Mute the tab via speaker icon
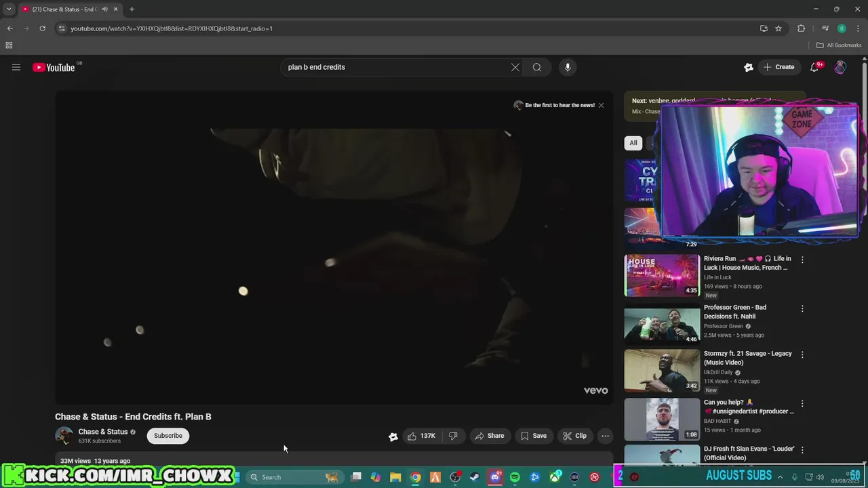The height and width of the screenshot is (488, 868). [104, 9]
